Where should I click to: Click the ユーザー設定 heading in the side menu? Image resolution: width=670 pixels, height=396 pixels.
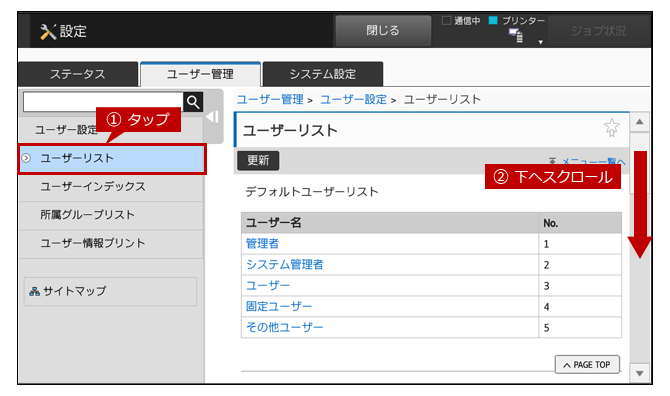(x=66, y=130)
